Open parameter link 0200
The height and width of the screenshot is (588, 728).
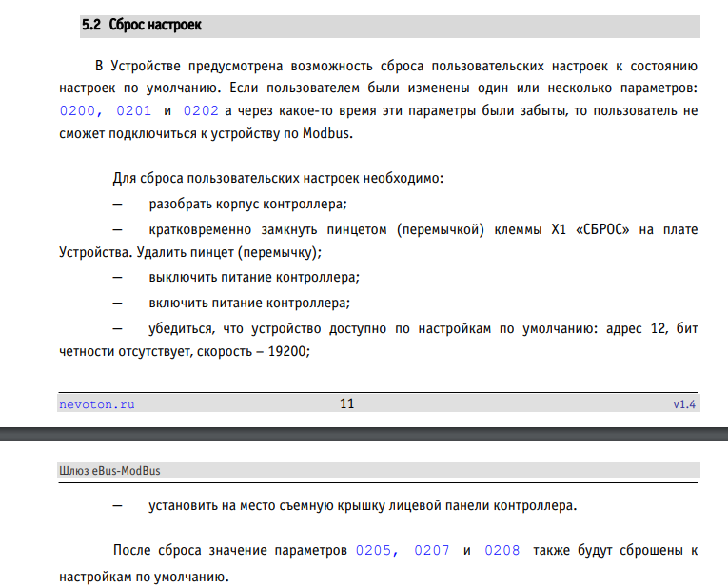(77, 111)
